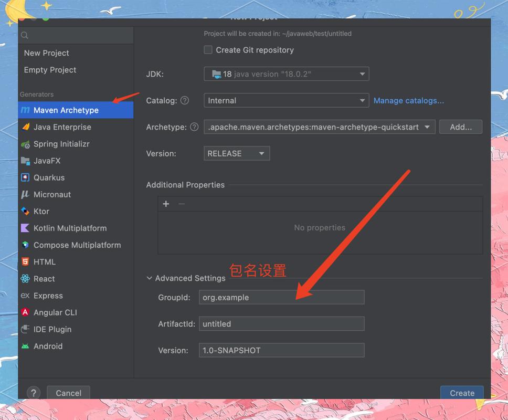
Task: Click the HTML5 icon
Action: [25, 262]
